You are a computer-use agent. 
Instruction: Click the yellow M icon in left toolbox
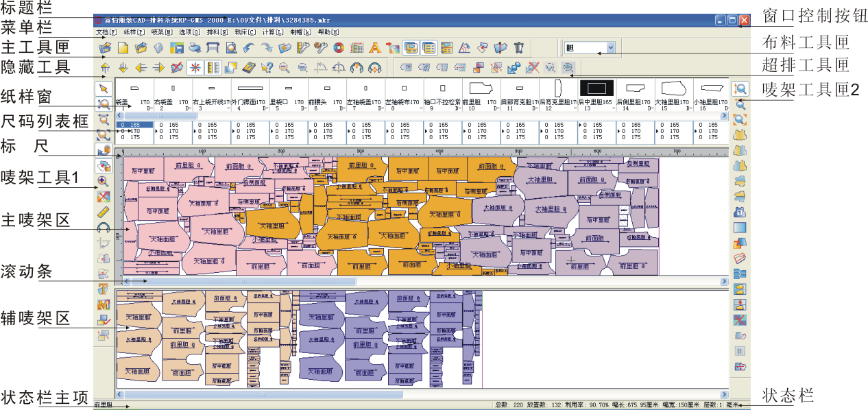(x=104, y=304)
